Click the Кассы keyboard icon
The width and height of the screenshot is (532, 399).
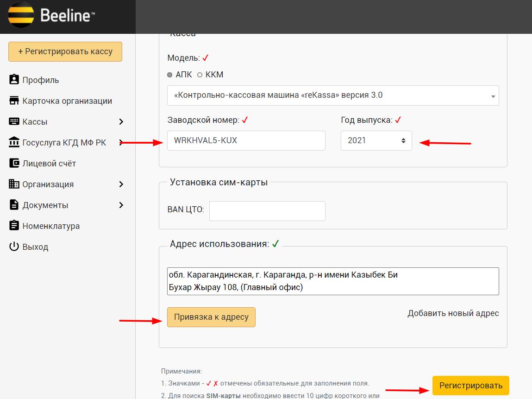click(14, 121)
